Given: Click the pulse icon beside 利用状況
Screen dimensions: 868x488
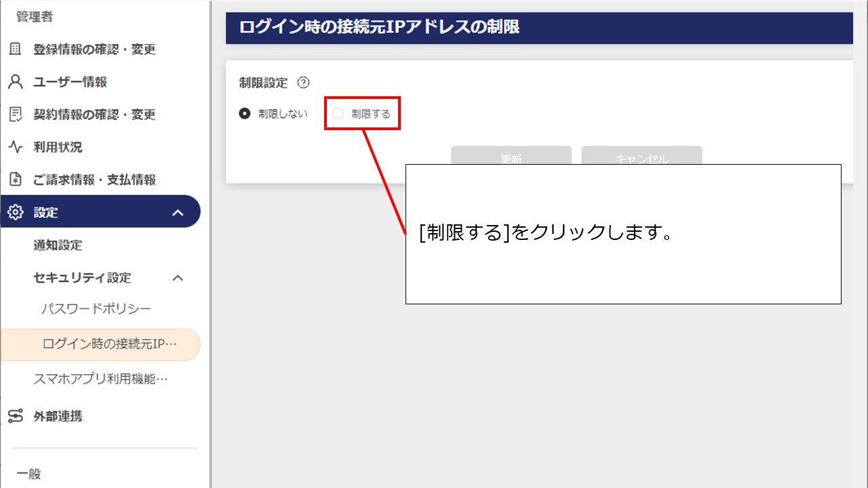Looking at the screenshot, I should (x=15, y=147).
